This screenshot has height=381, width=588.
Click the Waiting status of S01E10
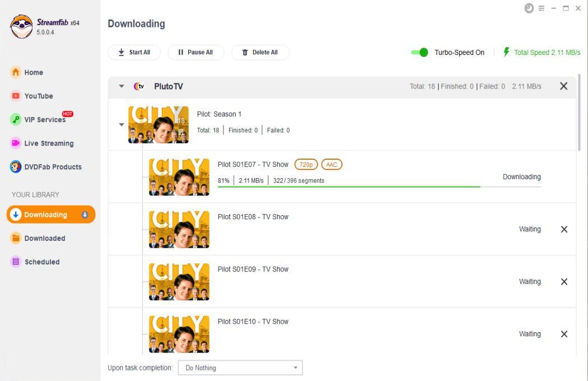tap(530, 334)
